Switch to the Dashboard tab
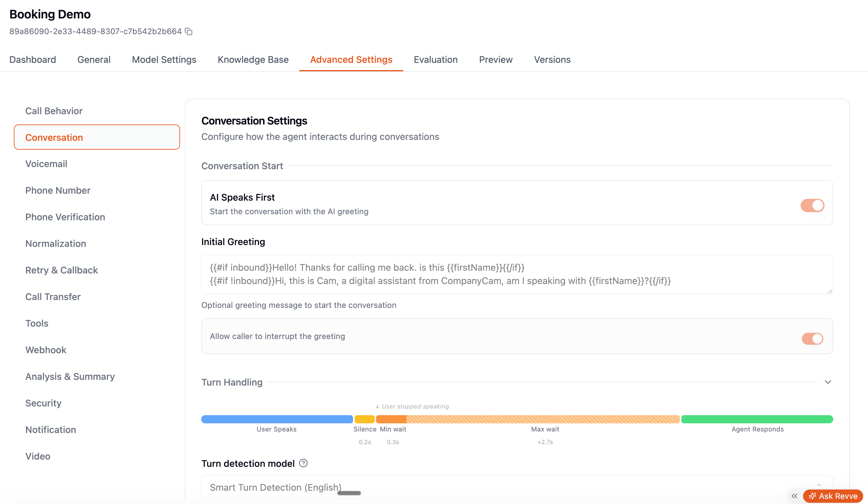The image size is (868, 504). pos(33,60)
